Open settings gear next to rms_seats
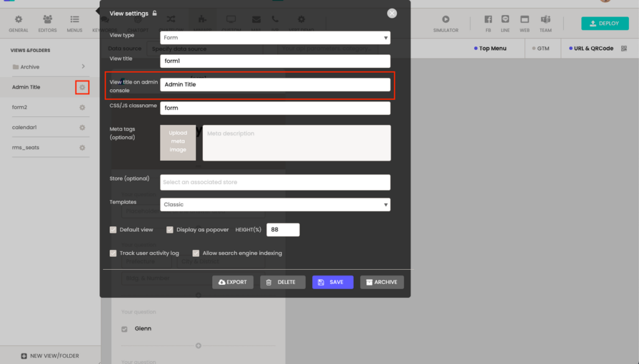Image resolution: width=639 pixels, height=364 pixels. pos(82,148)
